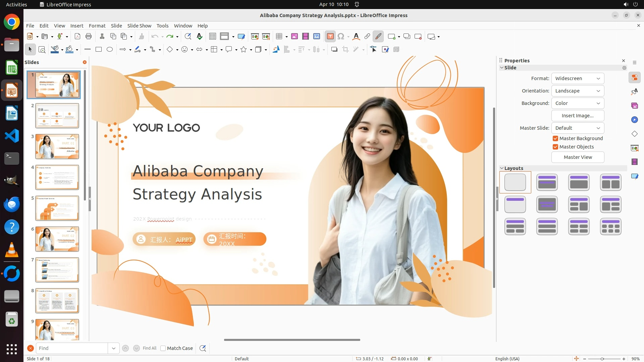644x362 pixels.
Task: Collapse the Layouts section expander
Action: coord(502,168)
